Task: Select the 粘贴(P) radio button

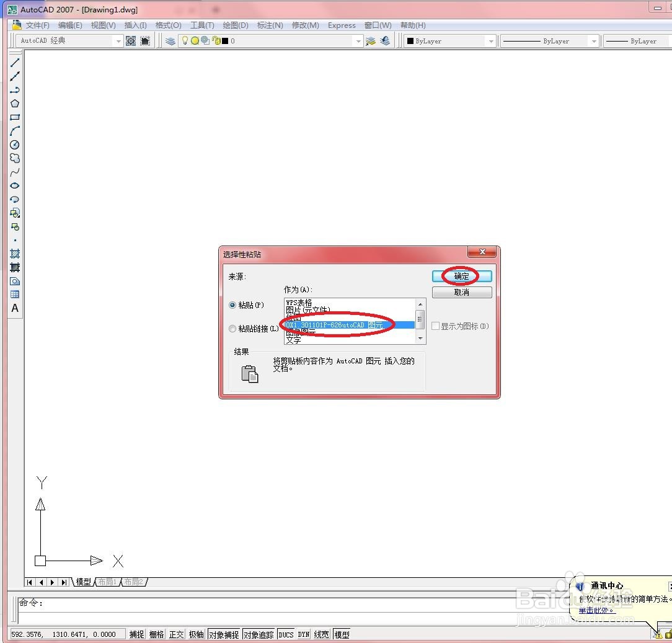Action: click(x=232, y=305)
